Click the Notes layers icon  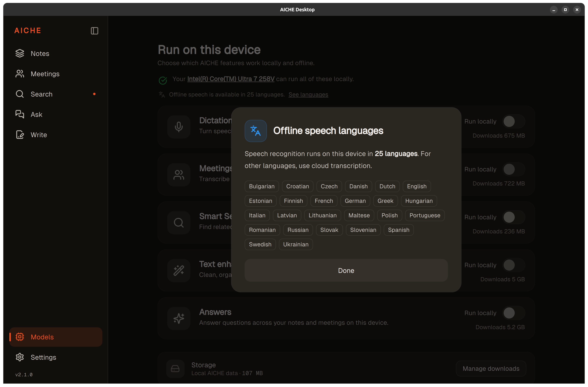coord(20,54)
